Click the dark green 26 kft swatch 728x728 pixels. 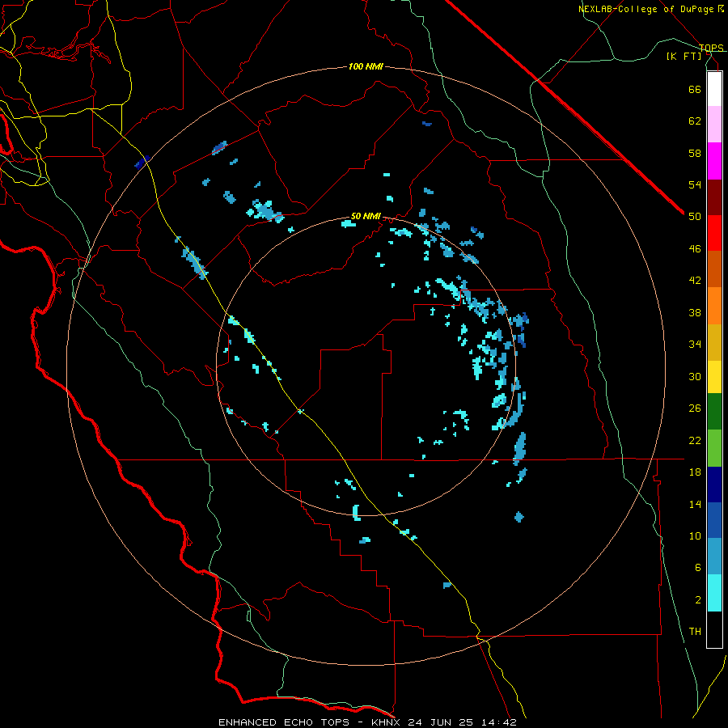coord(714,412)
